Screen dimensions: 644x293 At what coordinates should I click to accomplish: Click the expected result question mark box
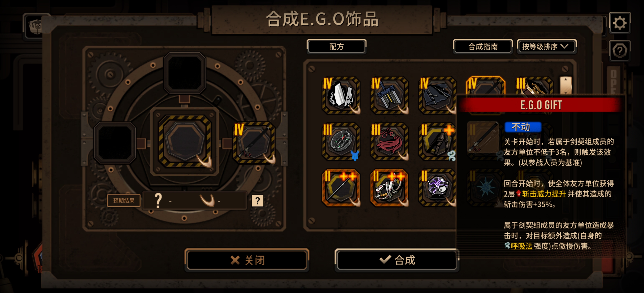point(257,201)
